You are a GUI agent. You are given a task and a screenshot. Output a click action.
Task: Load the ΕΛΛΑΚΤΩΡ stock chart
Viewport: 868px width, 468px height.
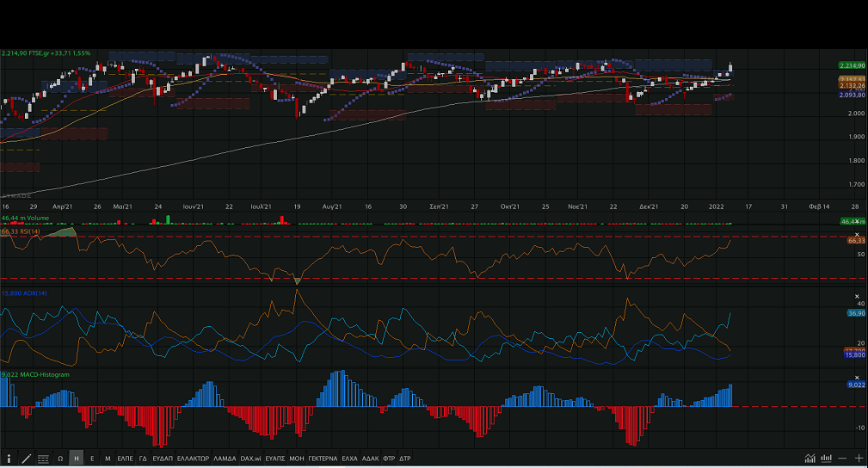[x=193, y=459]
